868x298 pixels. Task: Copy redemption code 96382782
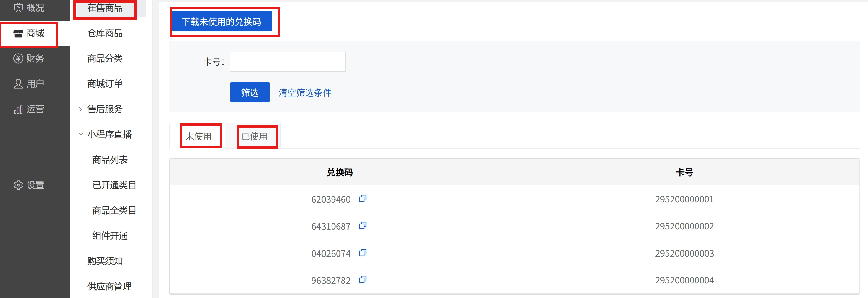coord(363,280)
